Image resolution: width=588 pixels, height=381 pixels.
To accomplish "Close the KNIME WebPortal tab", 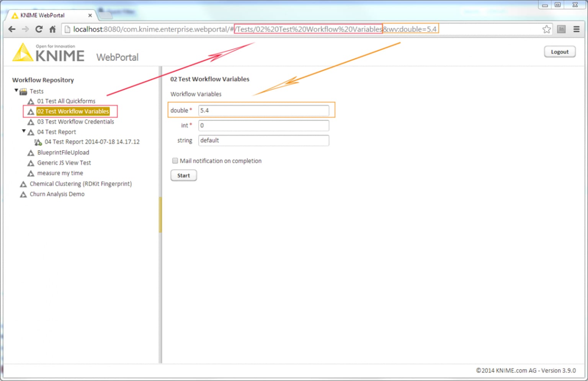I will [x=90, y=15].
